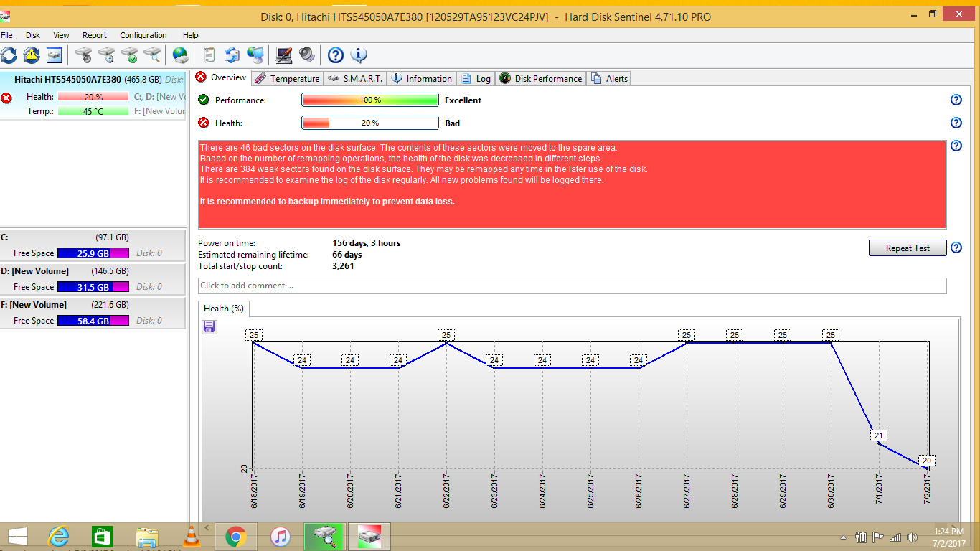This screenshot has height=551, width=980.
Task: Open the View menu
Action: [61, 35]
